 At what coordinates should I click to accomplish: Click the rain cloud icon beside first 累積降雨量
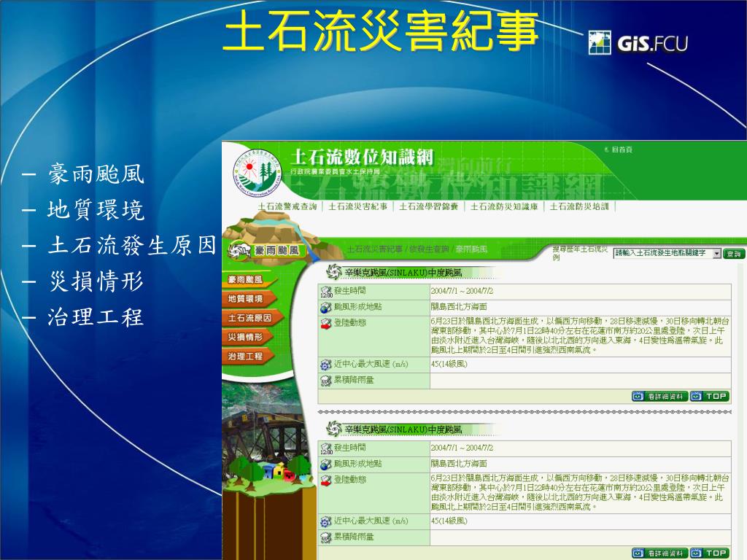[x=326, y=381]
